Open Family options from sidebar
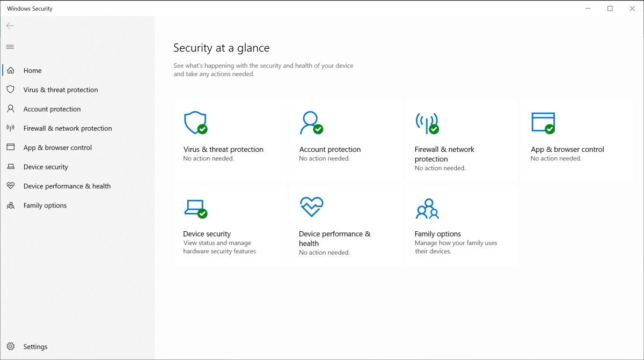This screenshot has height=360, width=644. [x=77, y=205]
